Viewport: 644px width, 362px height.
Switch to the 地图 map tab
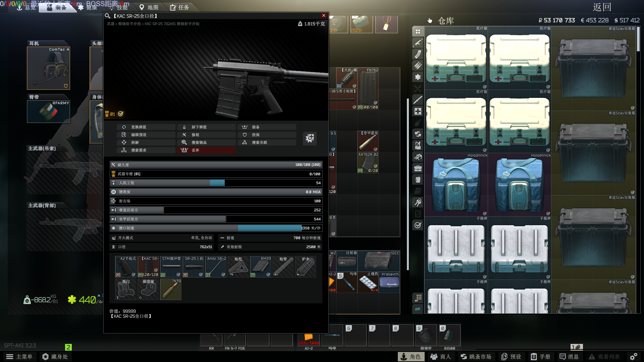149,7
